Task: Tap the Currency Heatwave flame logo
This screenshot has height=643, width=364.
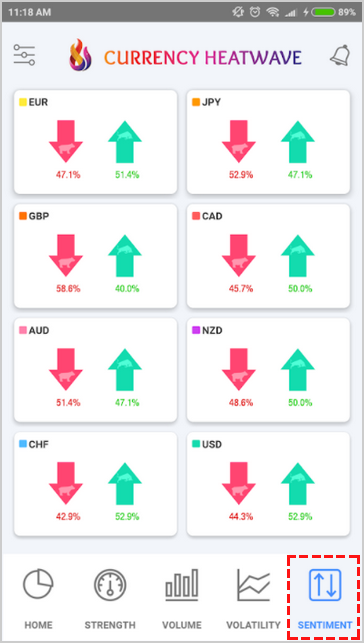Action: (80, 55)
